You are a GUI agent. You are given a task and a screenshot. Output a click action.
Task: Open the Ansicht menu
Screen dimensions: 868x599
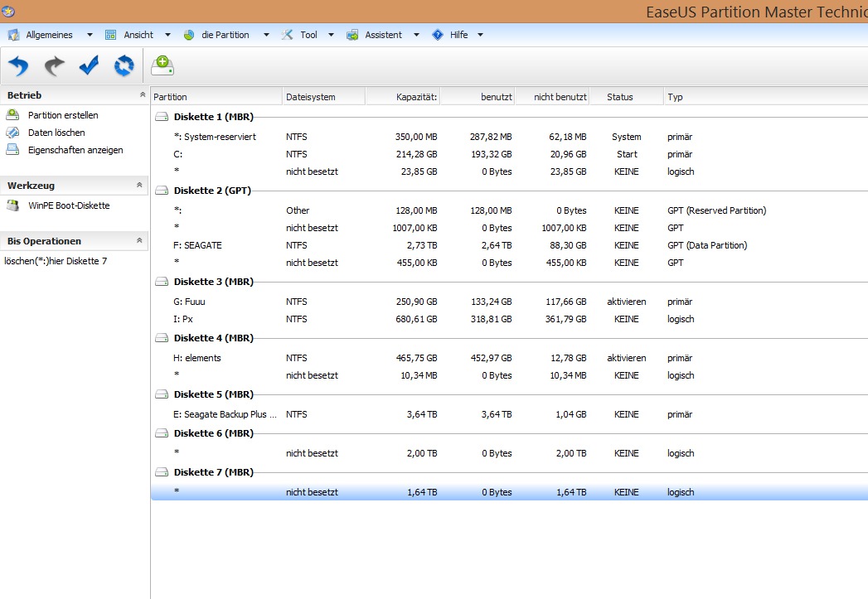tap(138, 35)
